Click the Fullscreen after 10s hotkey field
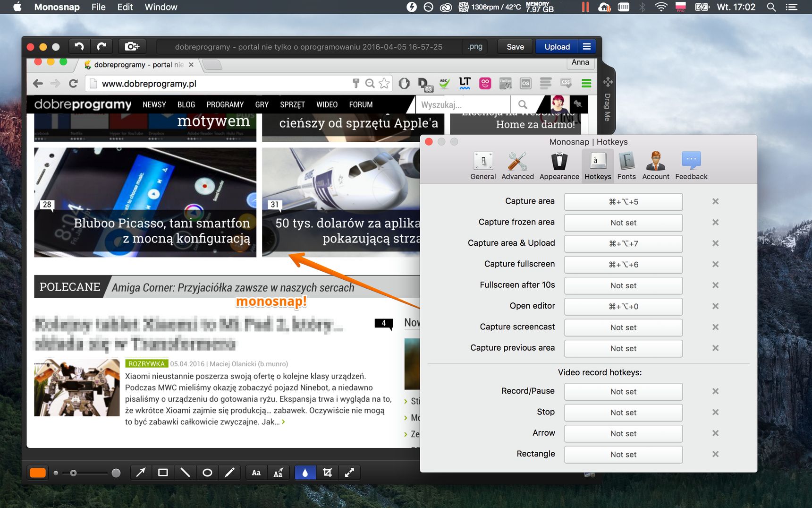This screenshot has height=508, width=812. [623, 285]
